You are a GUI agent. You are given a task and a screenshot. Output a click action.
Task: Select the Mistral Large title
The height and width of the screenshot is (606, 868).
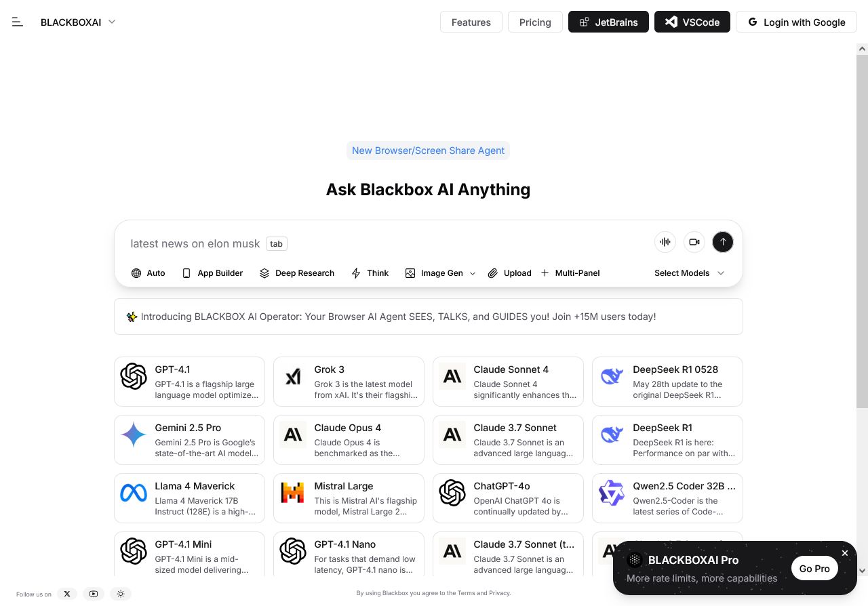[344, 486]
